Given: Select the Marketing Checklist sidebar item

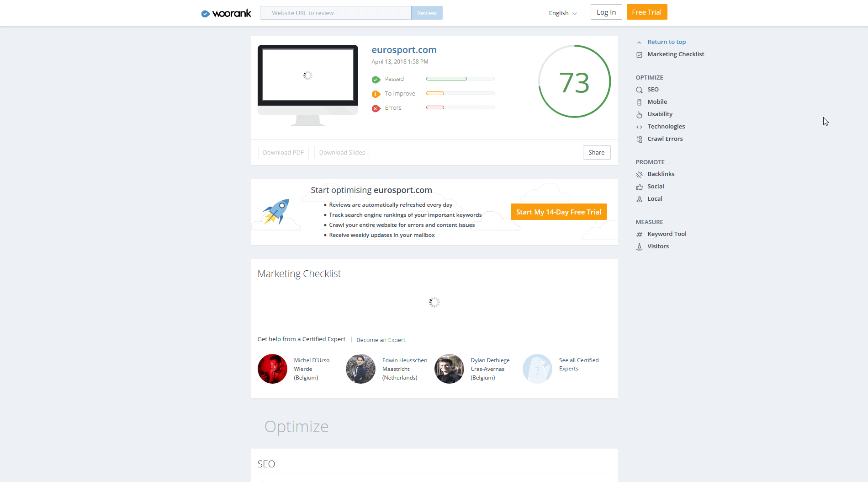Looking at the screenshot, I should pos(676,54).
